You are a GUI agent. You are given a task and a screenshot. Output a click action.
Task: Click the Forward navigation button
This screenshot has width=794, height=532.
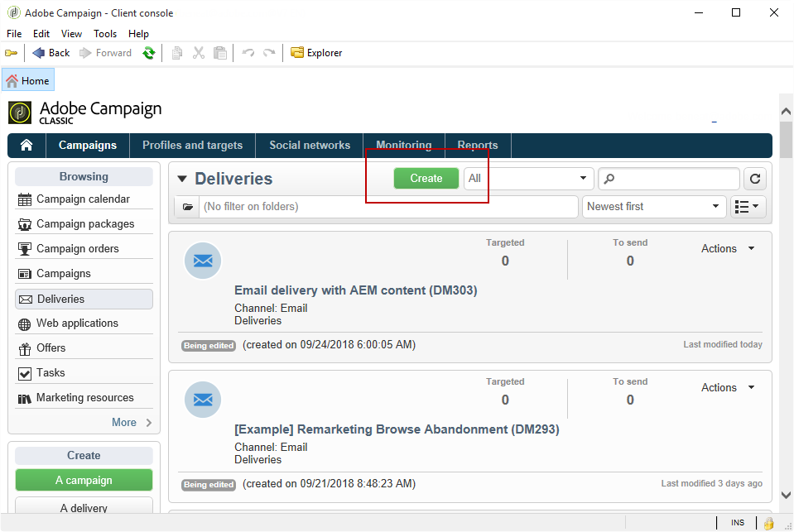106,53
